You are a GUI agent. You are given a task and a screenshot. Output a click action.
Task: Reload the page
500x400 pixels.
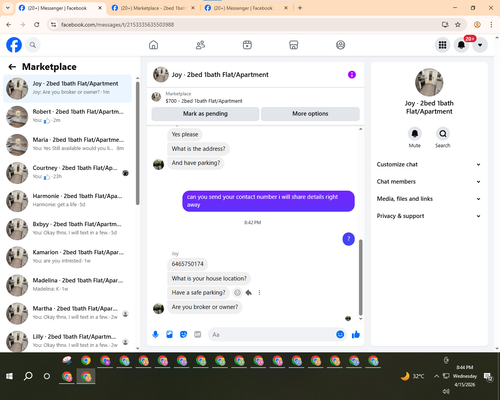[37, 25]
